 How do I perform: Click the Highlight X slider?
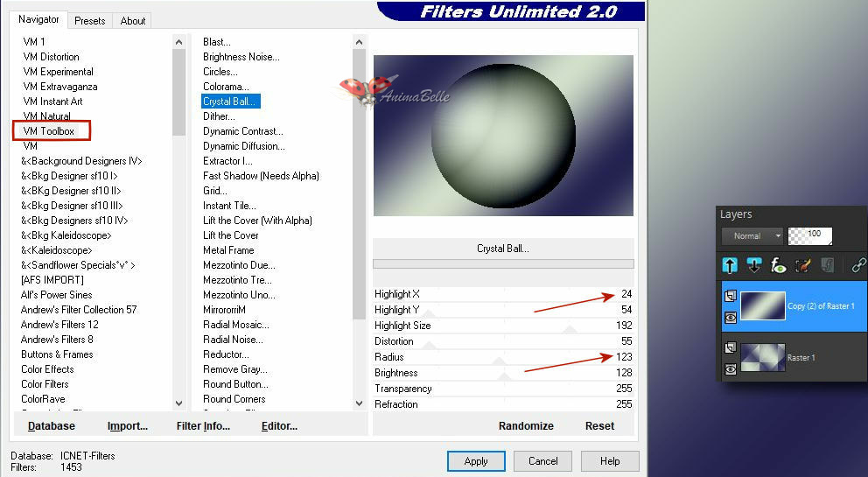coord(503,294)
